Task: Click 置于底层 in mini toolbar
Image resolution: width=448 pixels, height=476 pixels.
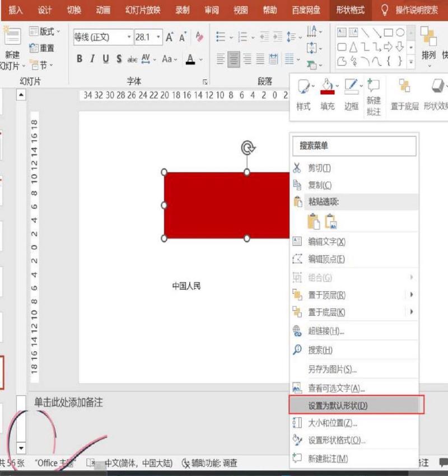Action: (x=404, y=94)
